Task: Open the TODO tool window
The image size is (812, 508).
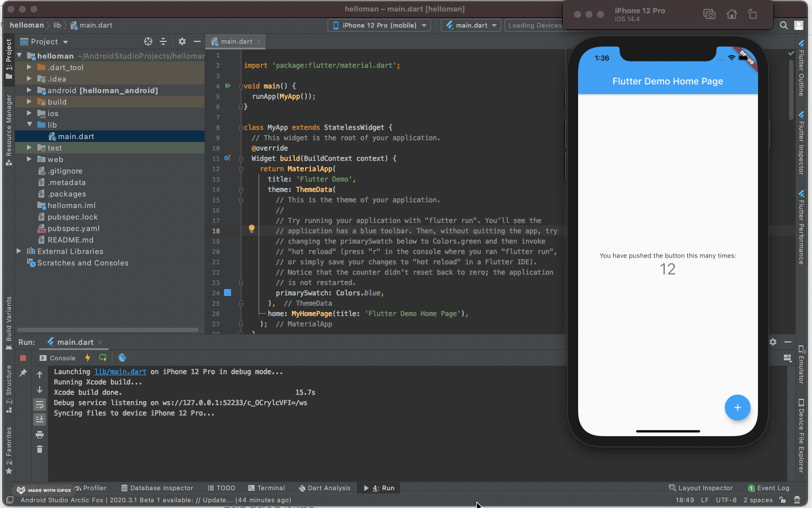Action: (221, 488)
